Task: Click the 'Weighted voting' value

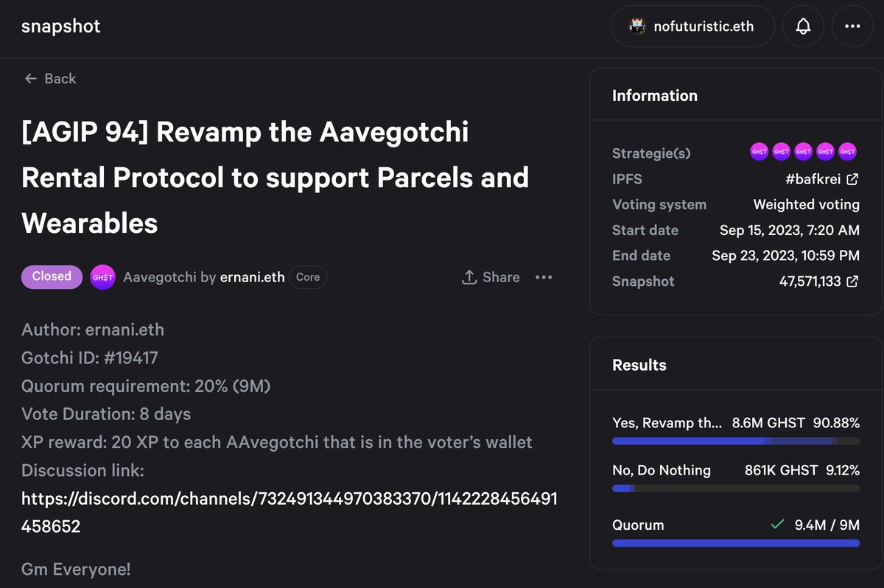Action: point(806,205)
